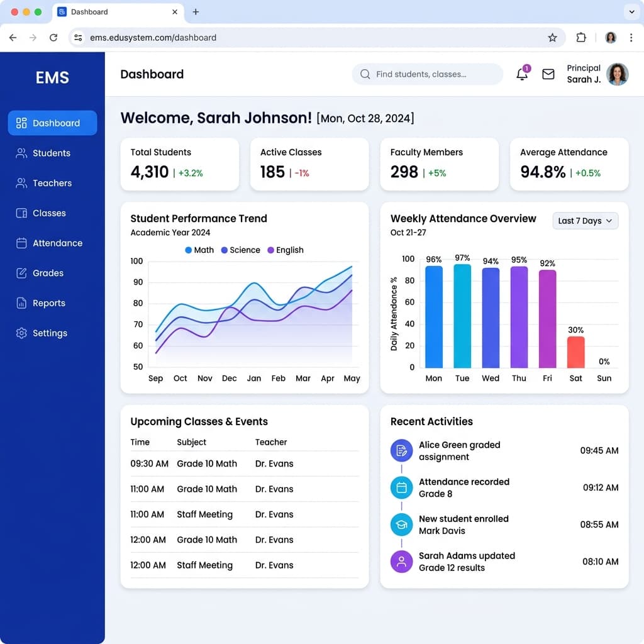Click the site info icon in address bar
644x644 pixels.
[77, 37]
